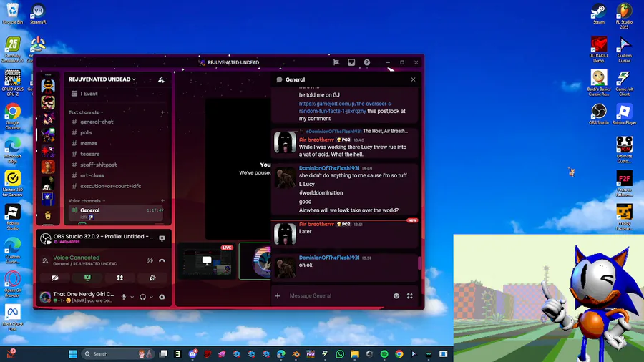Stop streaming OBS Studio icon
The height and width of the screenshot is (362, 644).
[162, 238]
